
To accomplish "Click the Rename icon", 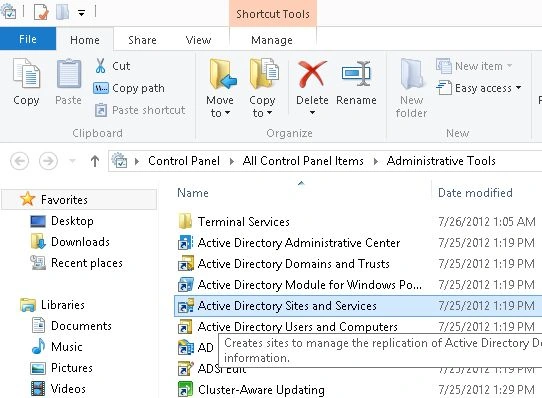I will (x=356, y=74).
